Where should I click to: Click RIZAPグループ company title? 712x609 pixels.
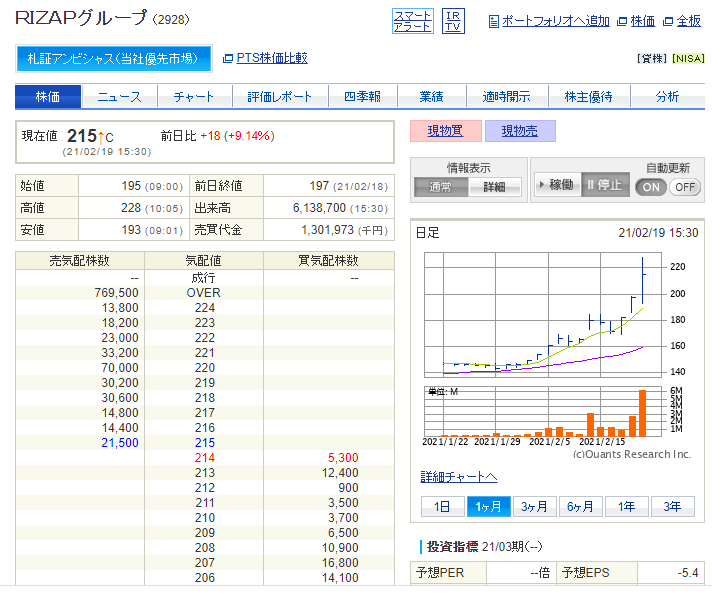click(x=81, y=18)
